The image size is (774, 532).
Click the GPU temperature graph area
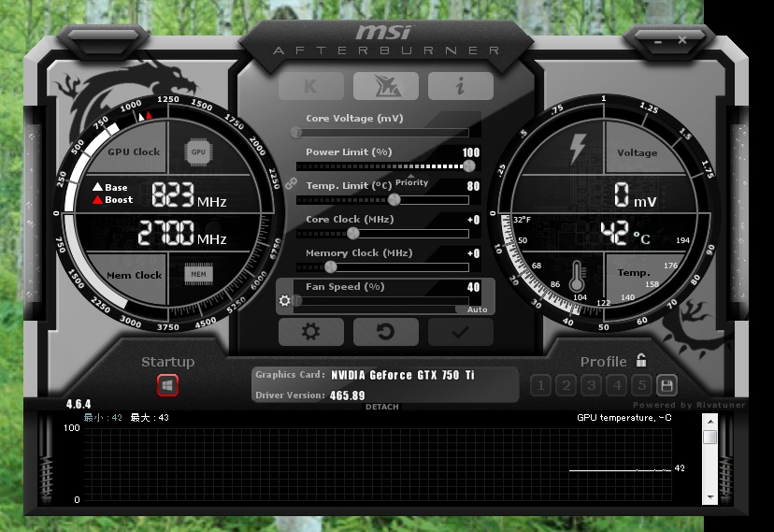(378, 466)
